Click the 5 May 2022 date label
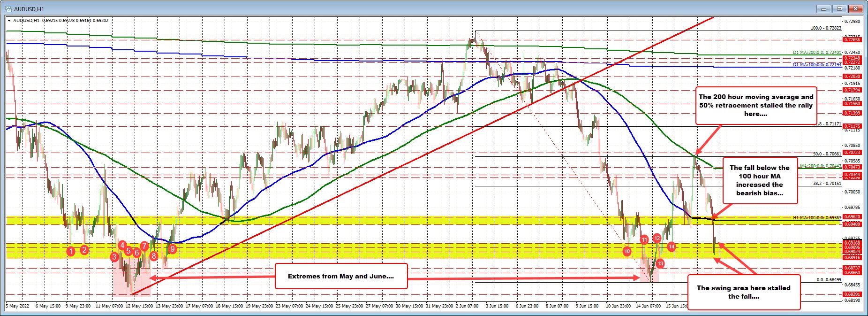The width and height of the screenshot is (868, 316). (x=17, y=306)
